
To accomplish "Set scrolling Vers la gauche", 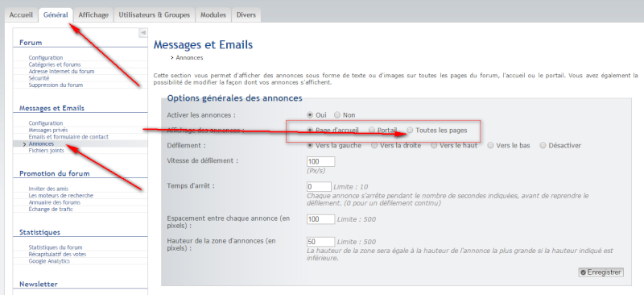I will (x=310, y=145).
